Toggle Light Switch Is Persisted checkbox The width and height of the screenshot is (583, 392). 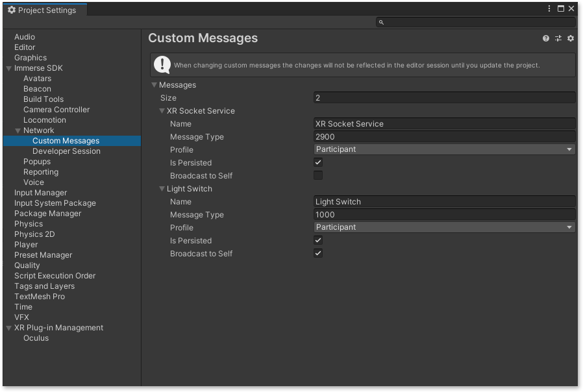(318, 240)
